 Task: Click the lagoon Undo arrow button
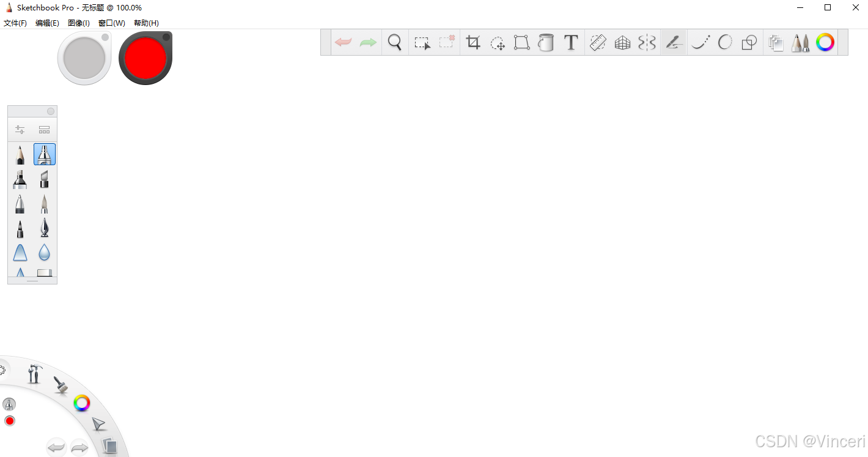pyautogui.click(x=56, y=448)
